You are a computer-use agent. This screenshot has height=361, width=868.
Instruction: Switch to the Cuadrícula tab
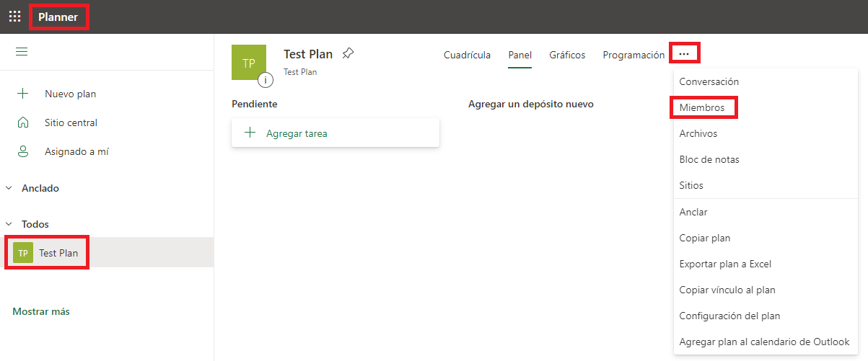click(467, 55)
